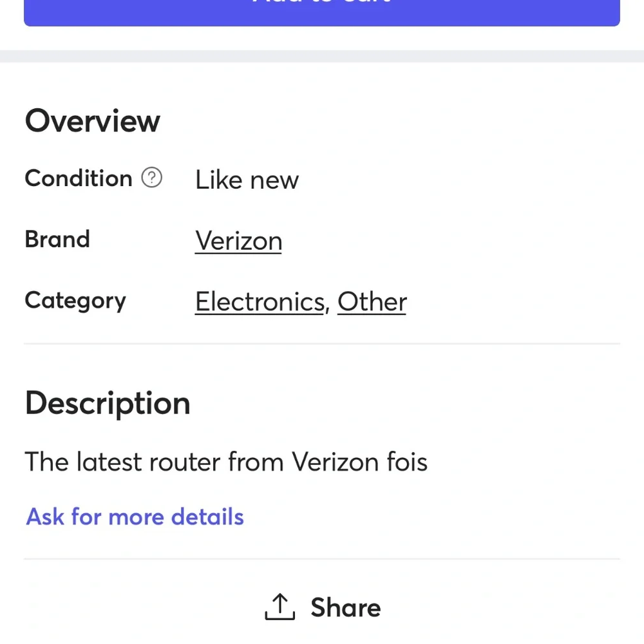Click the word "fois" in the description
Viewport: 644px width, 644px height.
pyautogui.click(x=406, y=462)
